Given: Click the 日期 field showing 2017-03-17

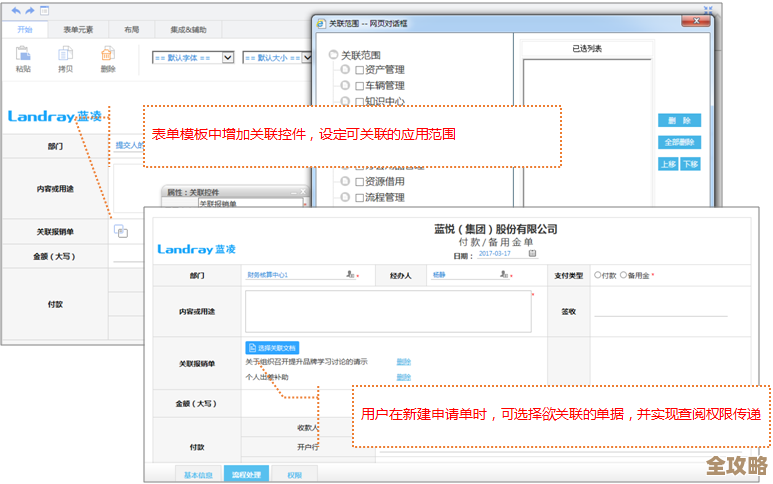Looking at the screenshot, I should tap(502, 253).
